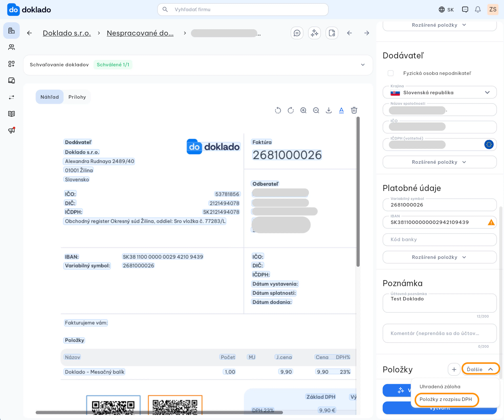Click the Názov spoločnosti field

coord(440,110)
